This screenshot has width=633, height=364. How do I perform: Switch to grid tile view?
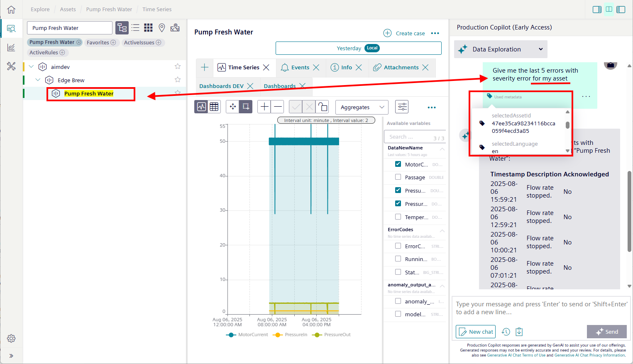pyautogui.click(x=148, y=28)
